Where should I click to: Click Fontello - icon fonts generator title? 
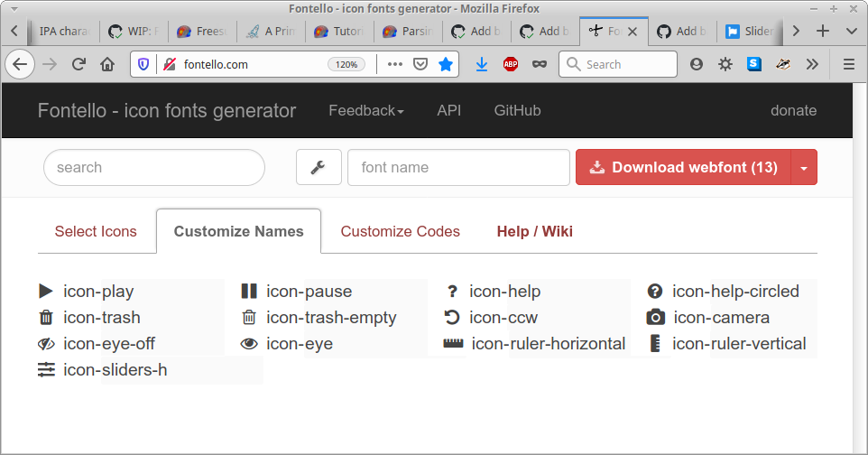pos(167,111)
